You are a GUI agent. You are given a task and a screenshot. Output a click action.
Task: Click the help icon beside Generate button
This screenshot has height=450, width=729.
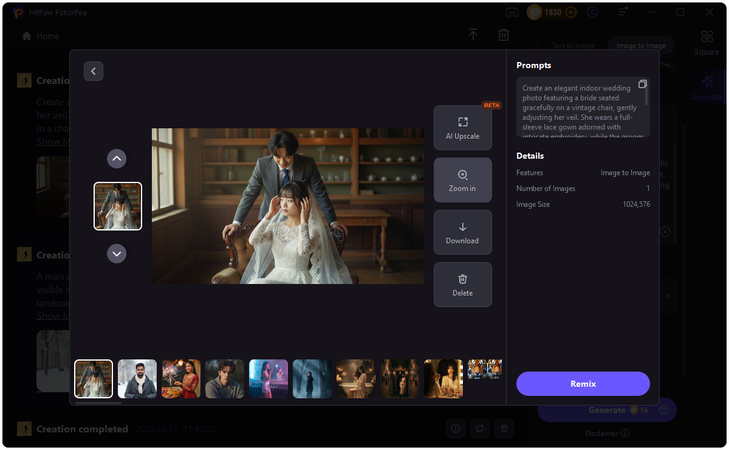point(664,410)
